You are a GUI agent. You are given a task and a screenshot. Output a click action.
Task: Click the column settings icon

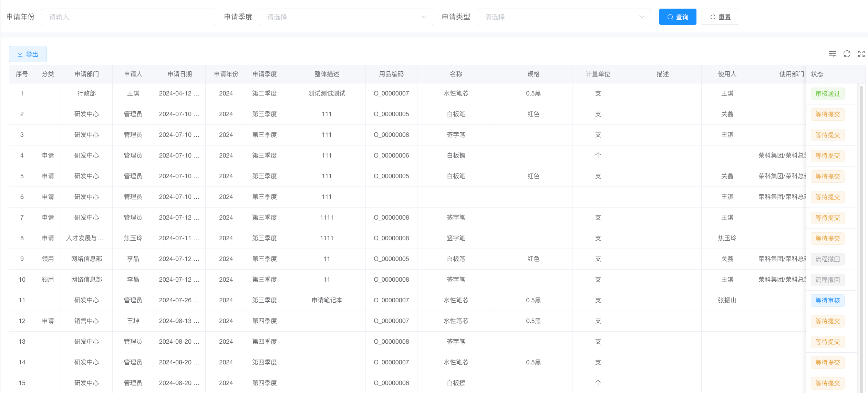(x=832, y=54)
